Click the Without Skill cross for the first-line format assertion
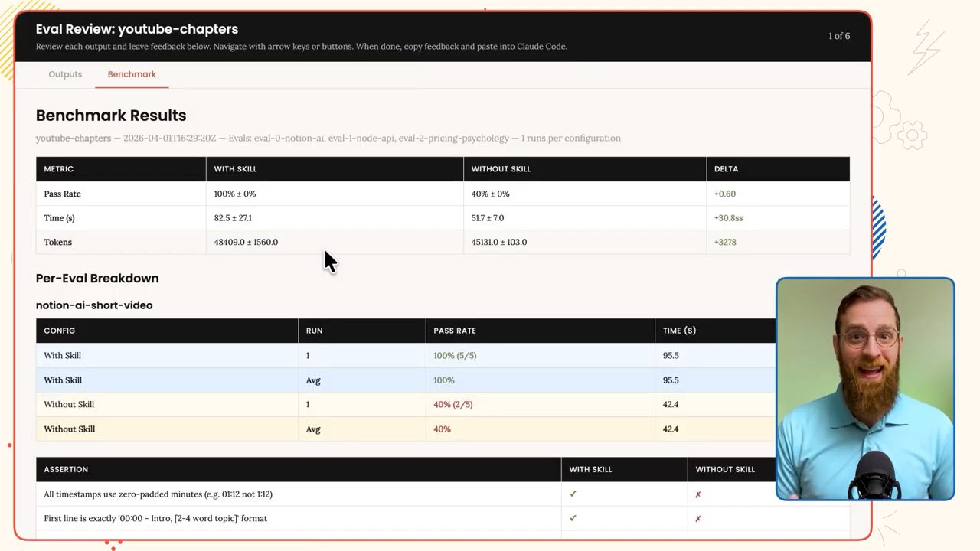Viewport: 980px width, 551px height. pyautogui.click(x=698, y=519)
